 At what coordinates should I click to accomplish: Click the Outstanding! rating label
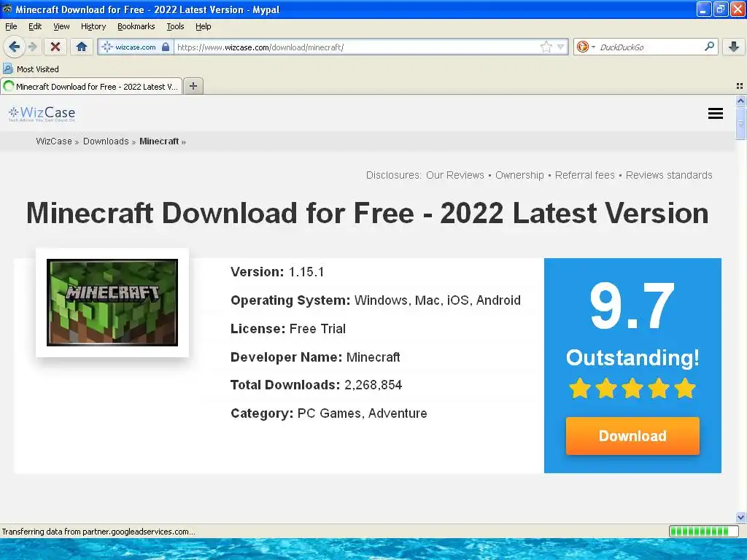point(632,357)
